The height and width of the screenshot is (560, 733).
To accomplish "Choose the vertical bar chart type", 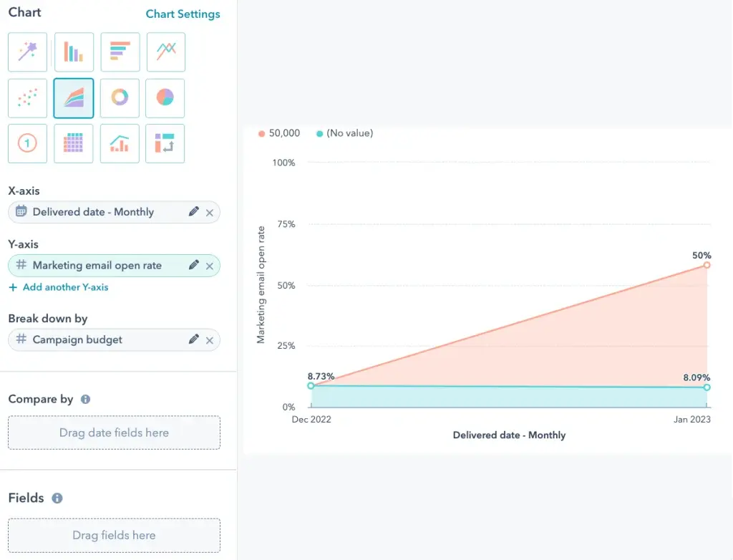I will [74, 52].
